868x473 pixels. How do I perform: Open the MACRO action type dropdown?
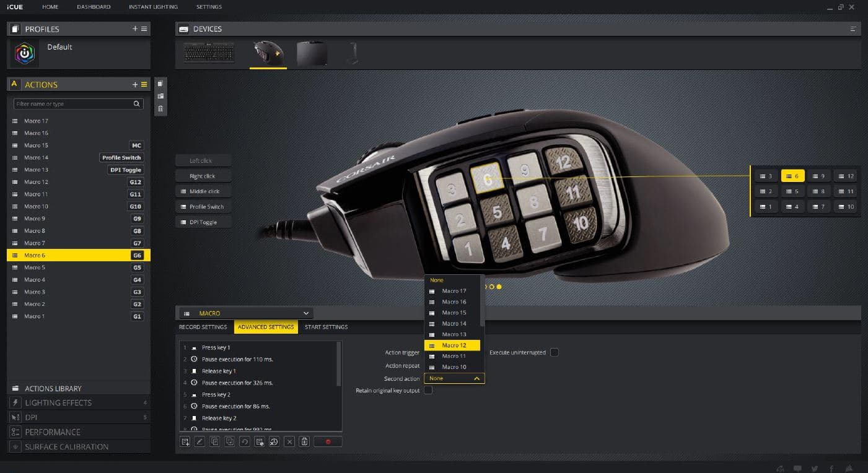[x=245, y=313]
